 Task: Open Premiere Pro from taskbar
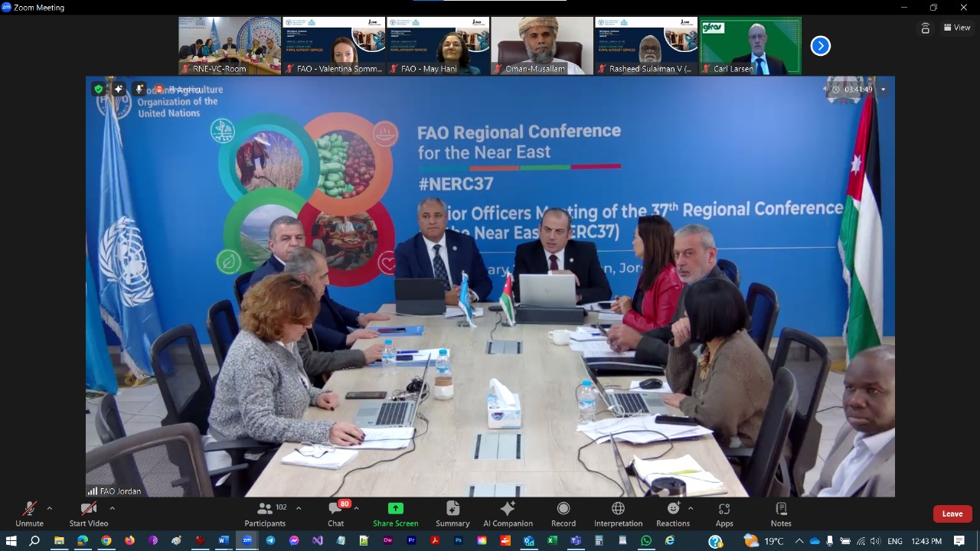tap(411, 541)
